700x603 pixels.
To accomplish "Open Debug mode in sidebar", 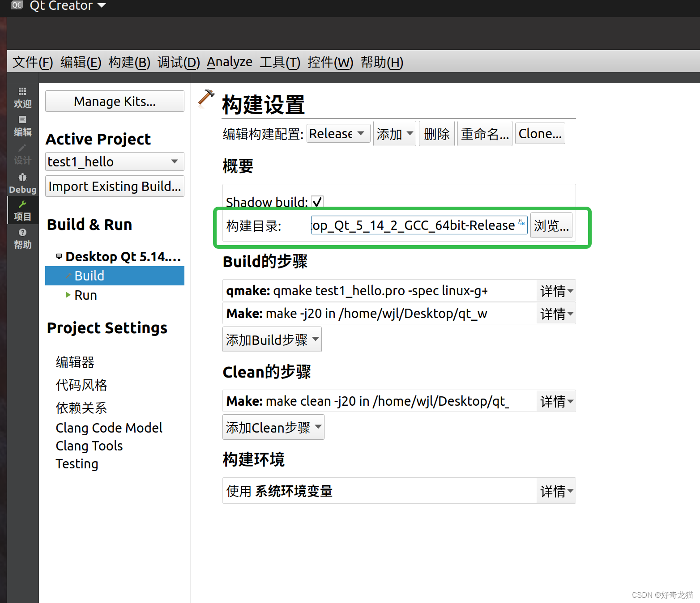I will click(x=22, y=183).
